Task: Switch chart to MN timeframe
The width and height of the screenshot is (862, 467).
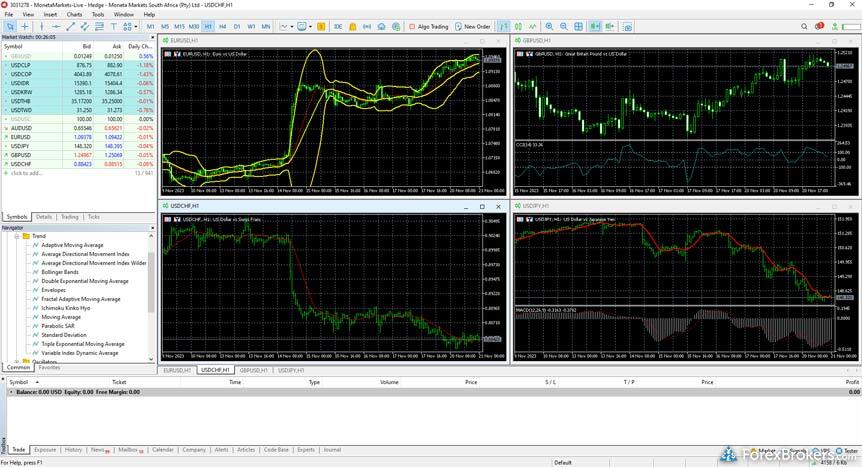Action: point(266,26)
